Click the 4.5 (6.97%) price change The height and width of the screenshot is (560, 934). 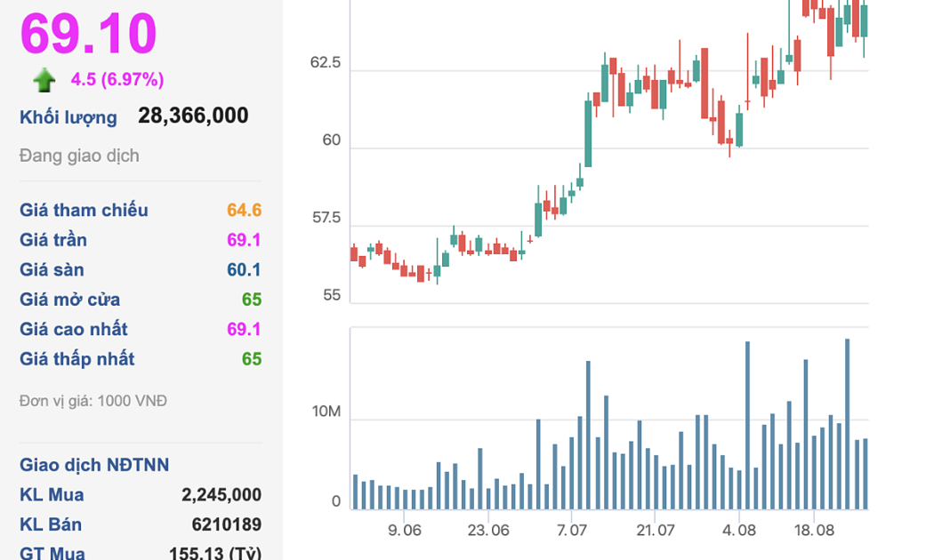tap(117, 80)
